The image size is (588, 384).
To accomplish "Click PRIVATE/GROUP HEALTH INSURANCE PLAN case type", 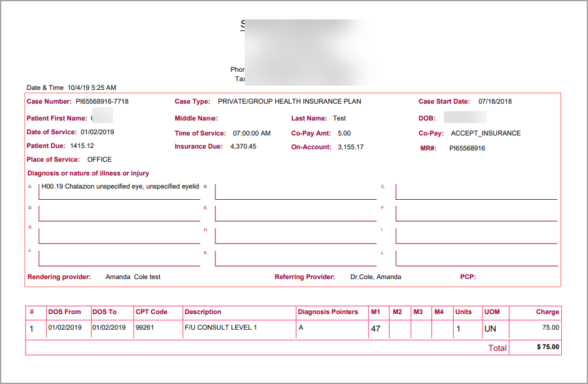I will (290, 101).
